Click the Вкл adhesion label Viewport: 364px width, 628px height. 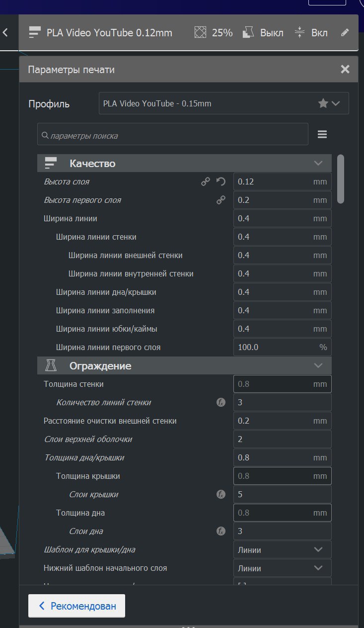point(319,33)
